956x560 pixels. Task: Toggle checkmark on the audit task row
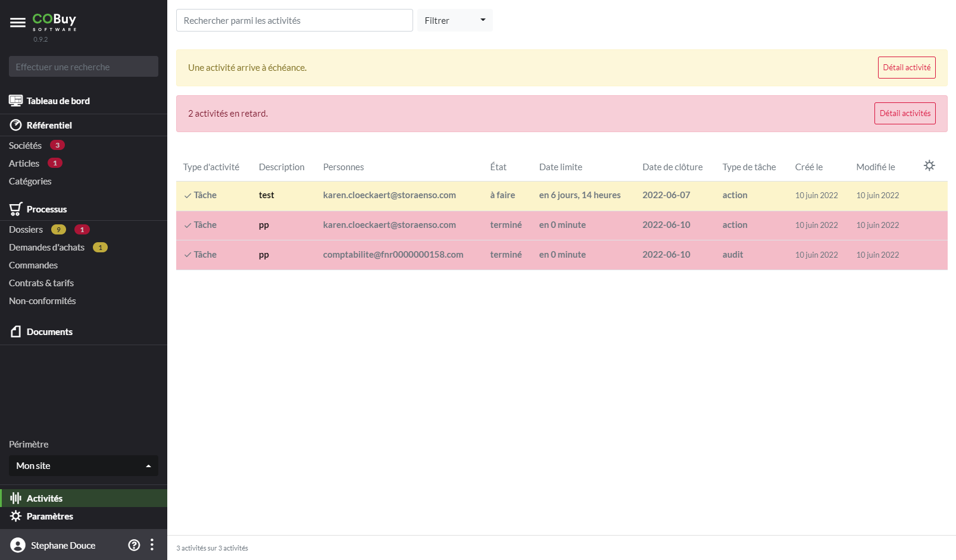click(188, 255)
